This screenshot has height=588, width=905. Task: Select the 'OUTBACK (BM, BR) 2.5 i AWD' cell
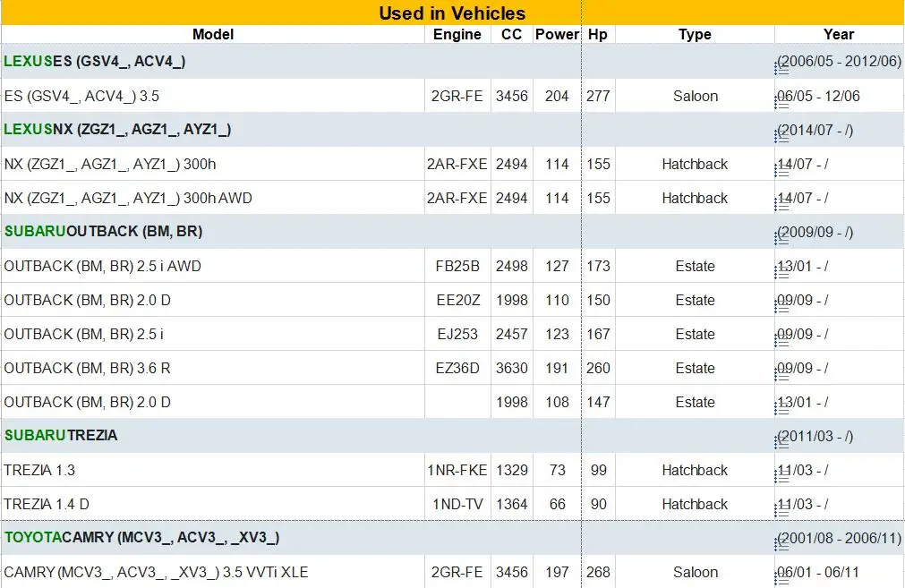coord(213,266)
